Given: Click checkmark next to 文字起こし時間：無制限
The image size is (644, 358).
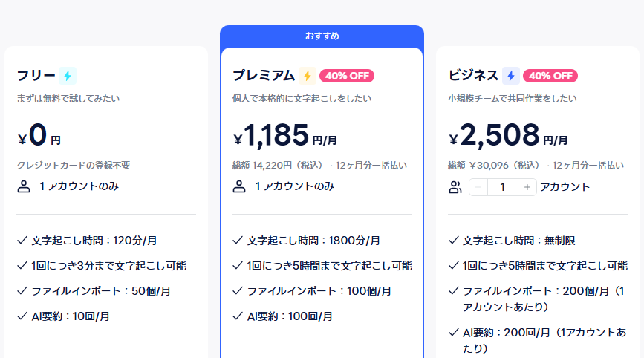Looking at the screenshot, I should (453, 240).
